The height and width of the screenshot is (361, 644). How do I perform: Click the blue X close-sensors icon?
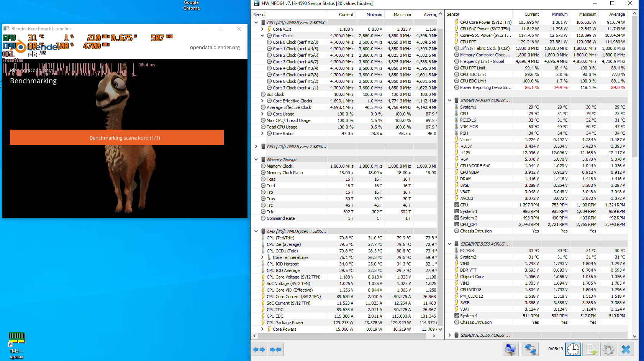point(626,349)
